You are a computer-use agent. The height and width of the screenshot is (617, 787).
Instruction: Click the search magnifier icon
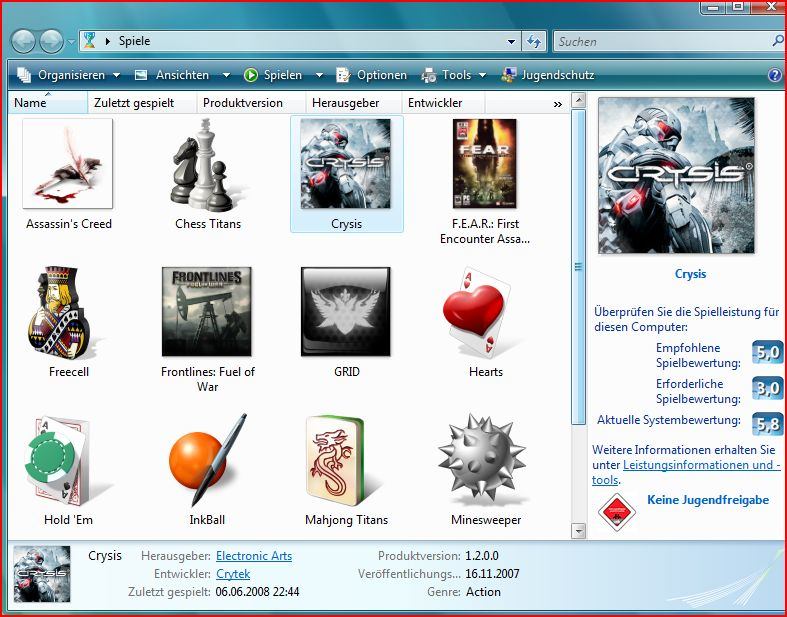click(777, 41)
